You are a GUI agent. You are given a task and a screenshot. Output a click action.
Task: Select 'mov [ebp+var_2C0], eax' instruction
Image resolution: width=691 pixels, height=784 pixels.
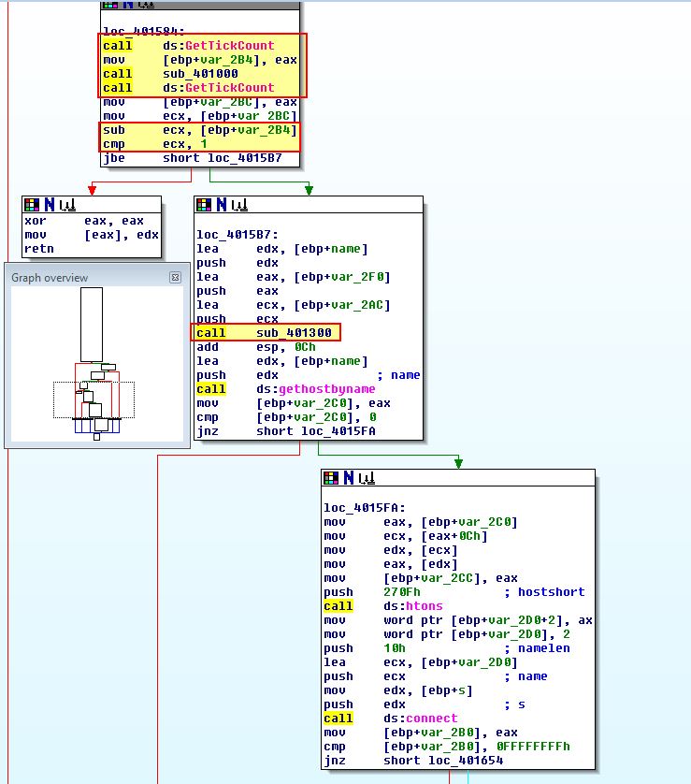pos(294,403)
